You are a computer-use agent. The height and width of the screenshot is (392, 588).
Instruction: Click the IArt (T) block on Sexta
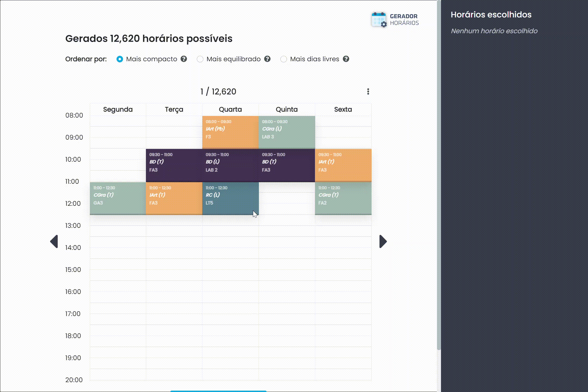343,165
